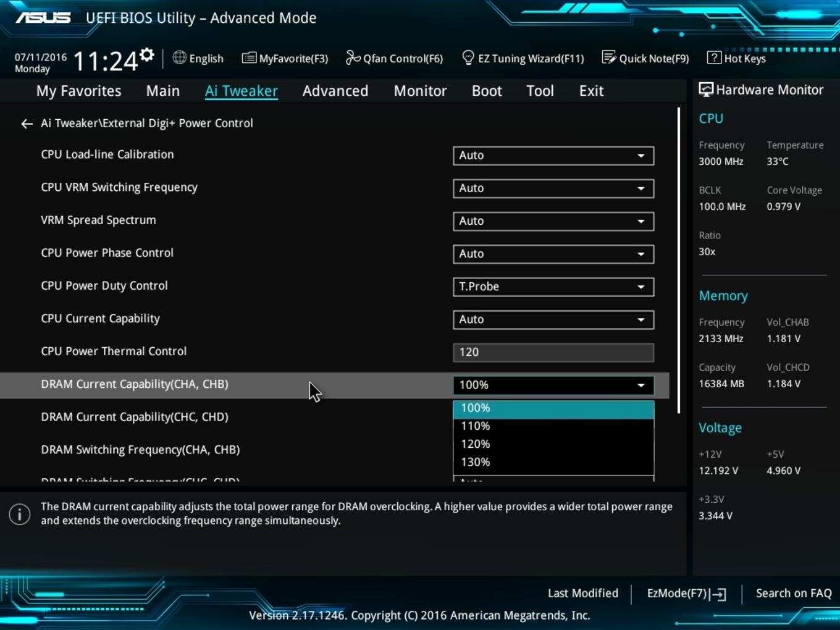Open the Monitor tab
840x630 pixels.
click(x=420, y=91)
